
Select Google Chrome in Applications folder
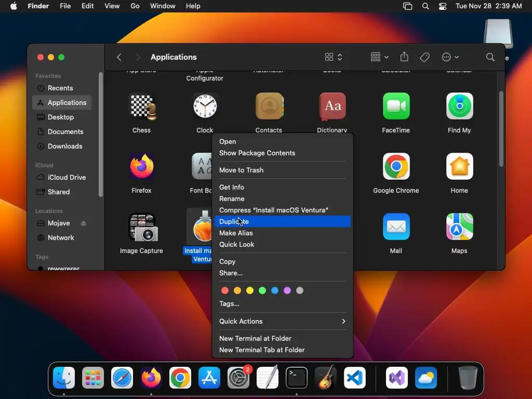(396, 166)
